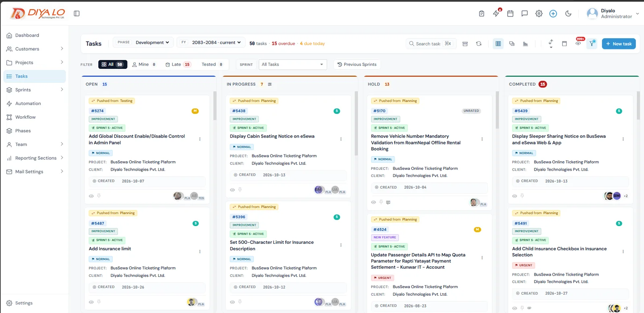Click assignee avatar on task #5170

(x=475, y=202)
